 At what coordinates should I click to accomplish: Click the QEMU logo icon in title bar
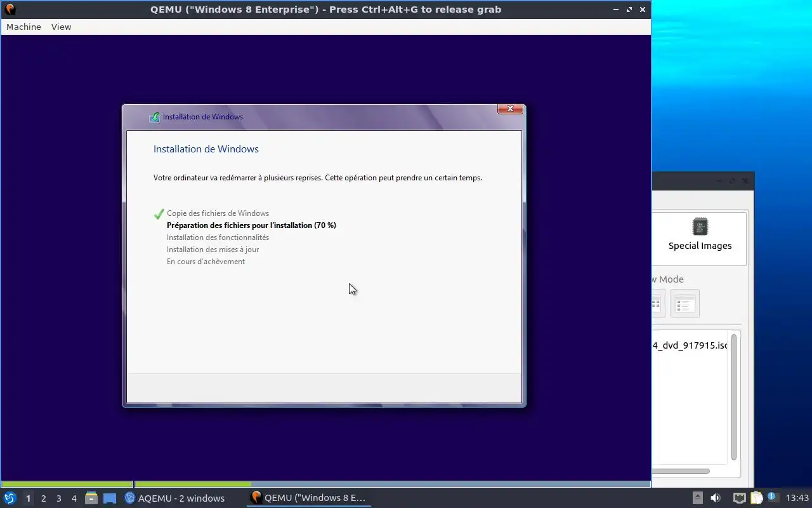point(10,10)
